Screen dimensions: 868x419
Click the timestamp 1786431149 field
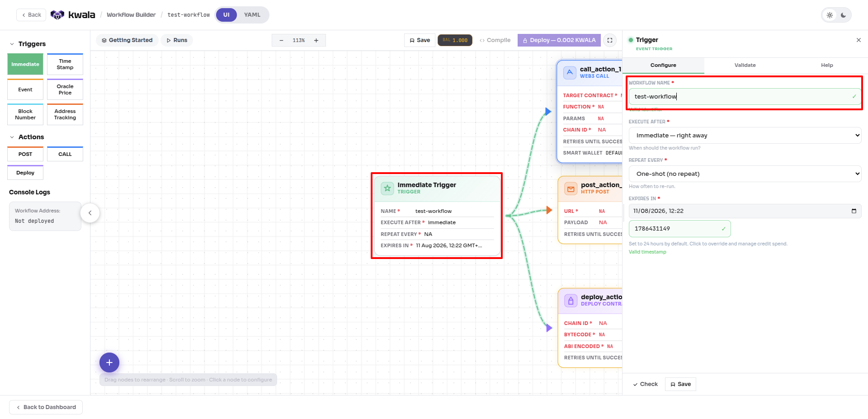point(680,229)
